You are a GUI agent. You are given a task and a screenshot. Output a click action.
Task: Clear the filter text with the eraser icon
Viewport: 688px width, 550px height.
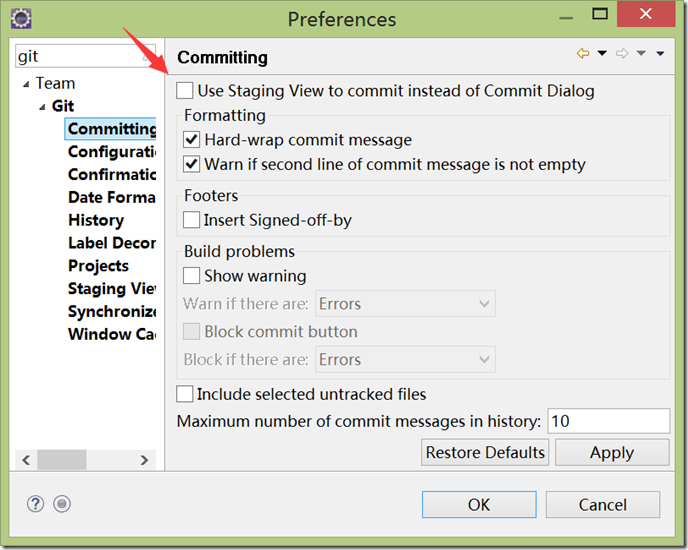pos(148,56)
